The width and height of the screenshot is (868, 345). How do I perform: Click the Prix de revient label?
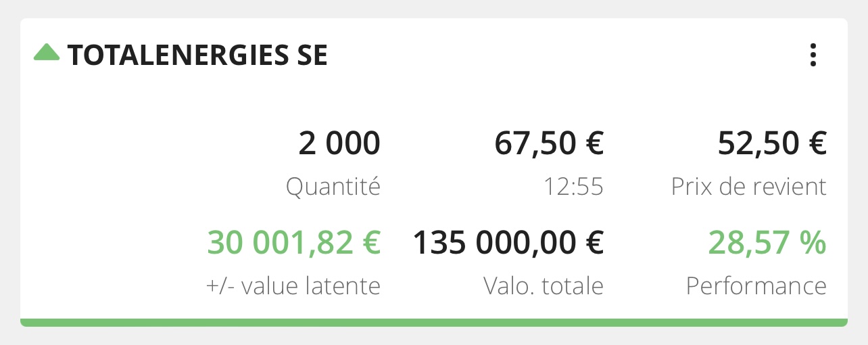[749, 186]
